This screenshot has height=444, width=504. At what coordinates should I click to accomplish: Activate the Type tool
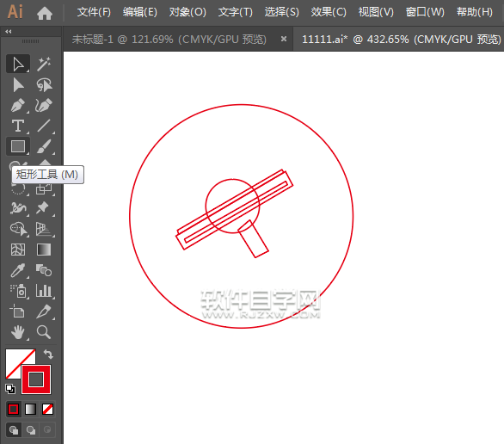(x=18, y=126)
